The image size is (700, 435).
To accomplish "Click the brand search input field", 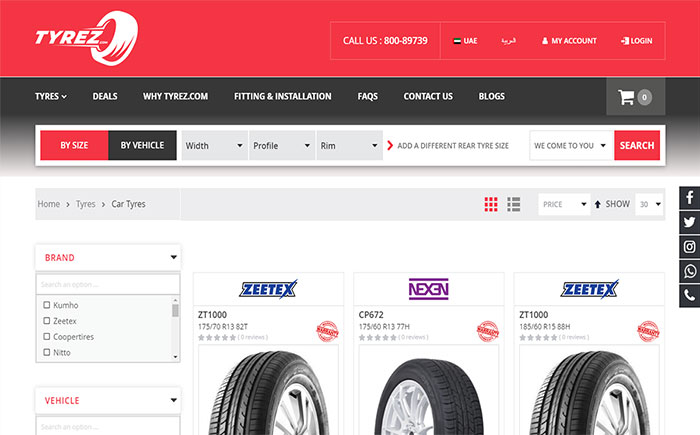I will tap(108, 284).
